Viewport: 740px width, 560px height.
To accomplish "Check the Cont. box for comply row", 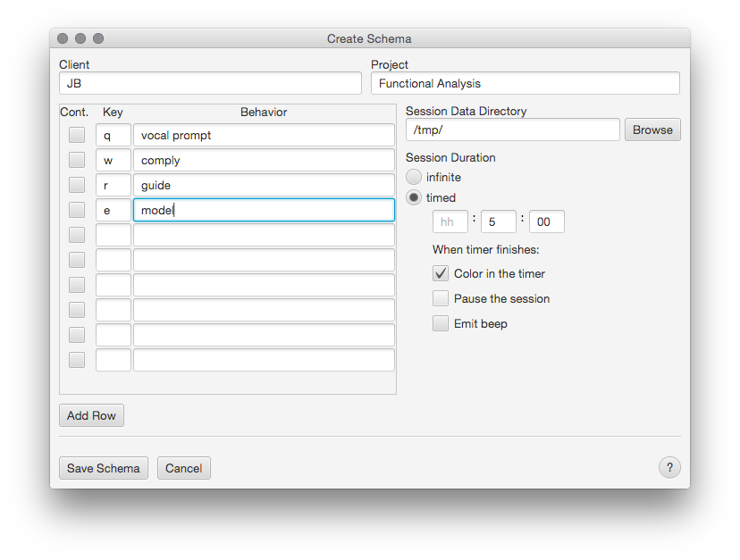I will [x=77, y=160].
